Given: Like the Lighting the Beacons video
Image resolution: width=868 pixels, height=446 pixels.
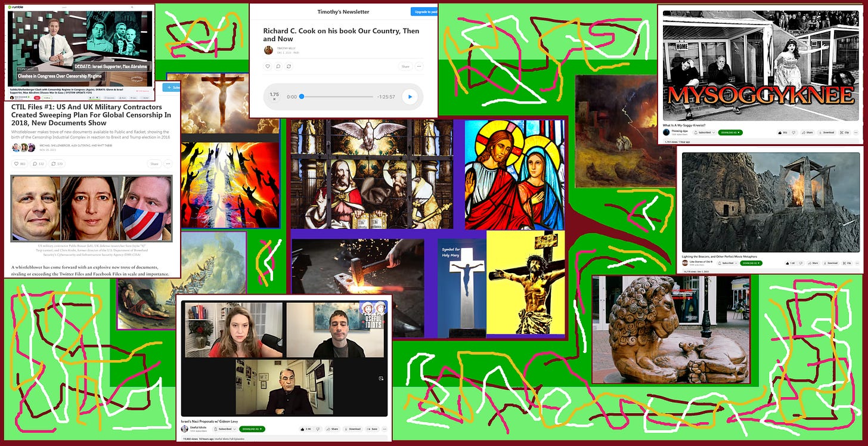Looking at the screenshot, I should click(790, 263).
